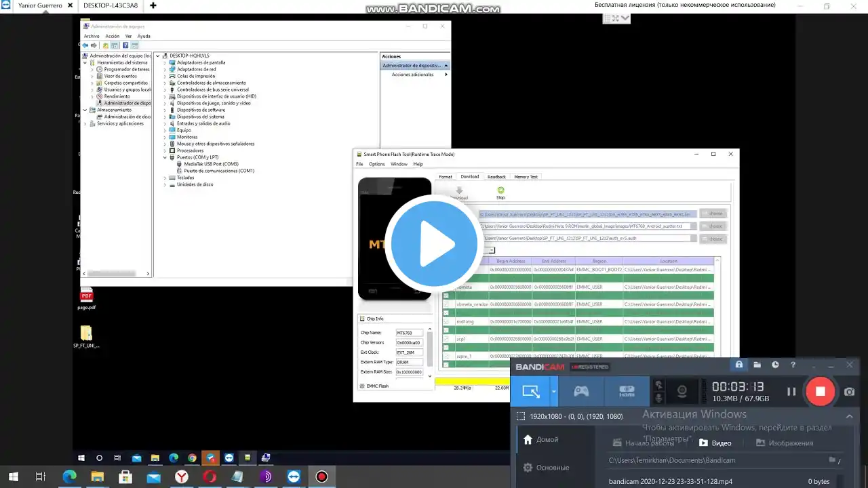Switch to Bandicam Изображения tab

pyautogui.click(x=784, y=443)
